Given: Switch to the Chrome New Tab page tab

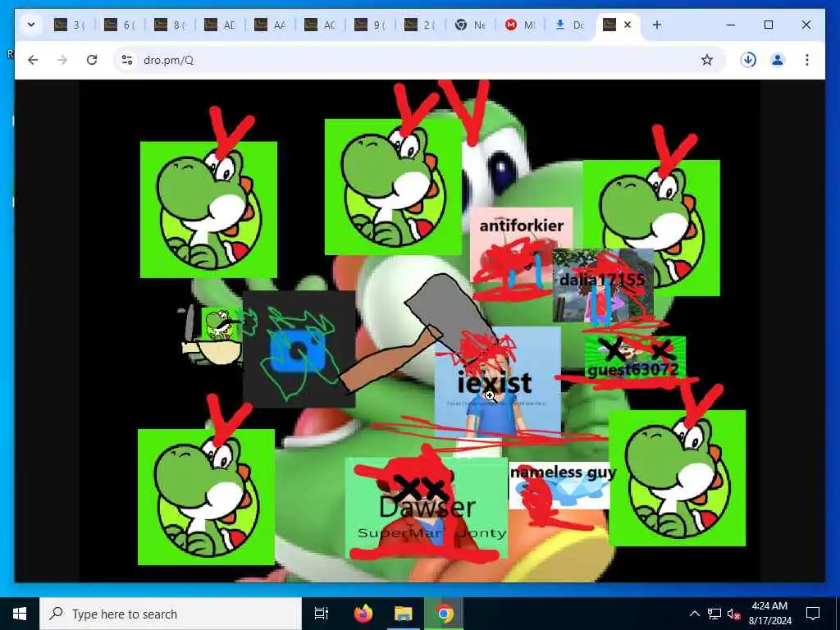Looking at the screenshot, I should pyautogui.click(x=470, y=25).
